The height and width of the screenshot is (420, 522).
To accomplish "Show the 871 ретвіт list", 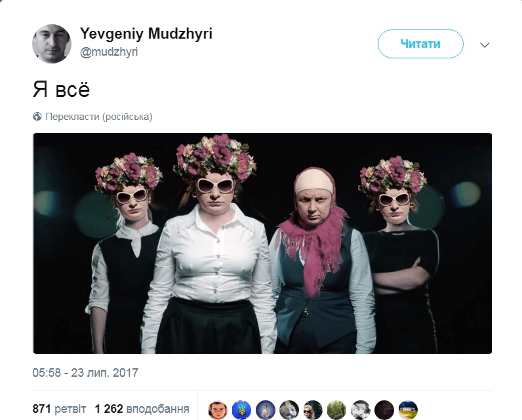I will coord(59,409).
